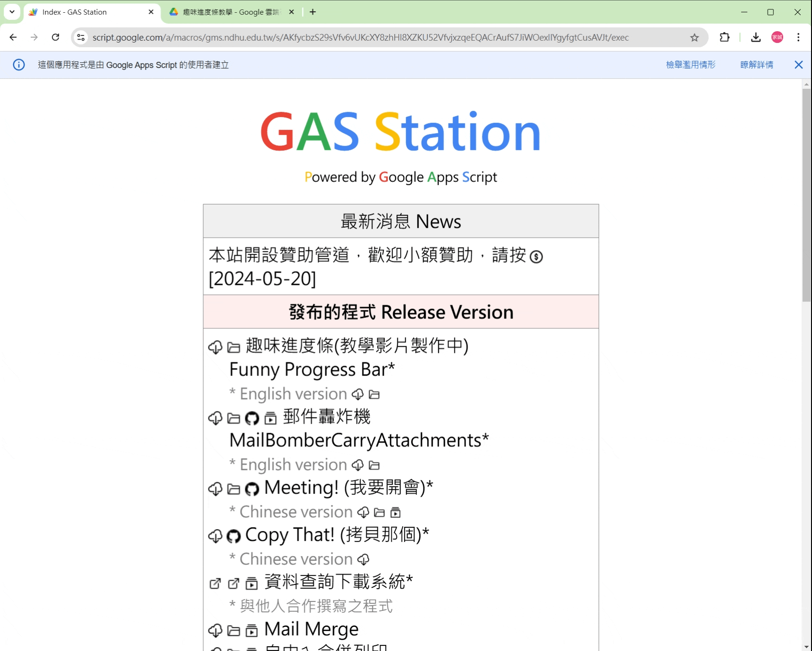Click the address bar URL

[x=360, y=37]
